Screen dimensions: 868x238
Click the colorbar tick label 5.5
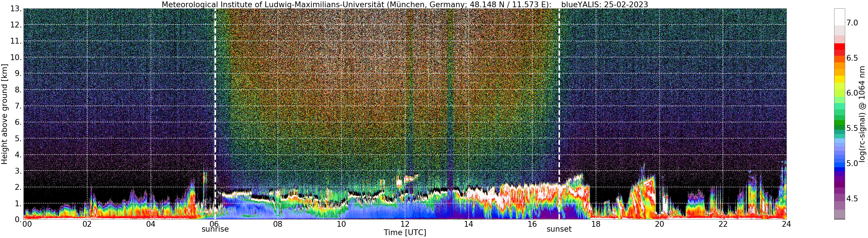[x=852, y=128]
